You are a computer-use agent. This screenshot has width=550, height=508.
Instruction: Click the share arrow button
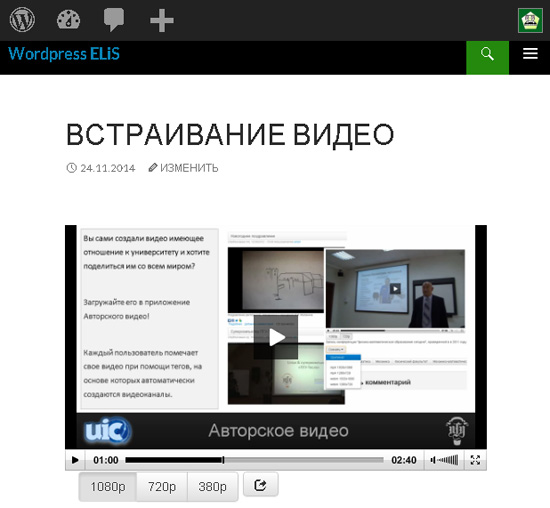[261, 485]
